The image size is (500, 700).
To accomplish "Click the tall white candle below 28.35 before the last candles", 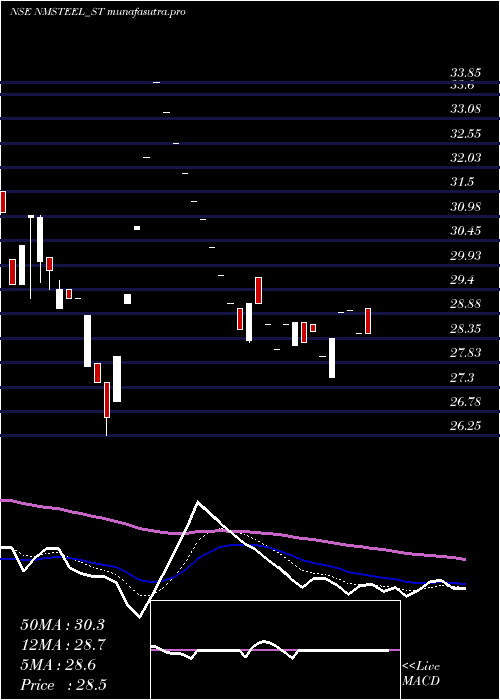I will tap(332, 358).
